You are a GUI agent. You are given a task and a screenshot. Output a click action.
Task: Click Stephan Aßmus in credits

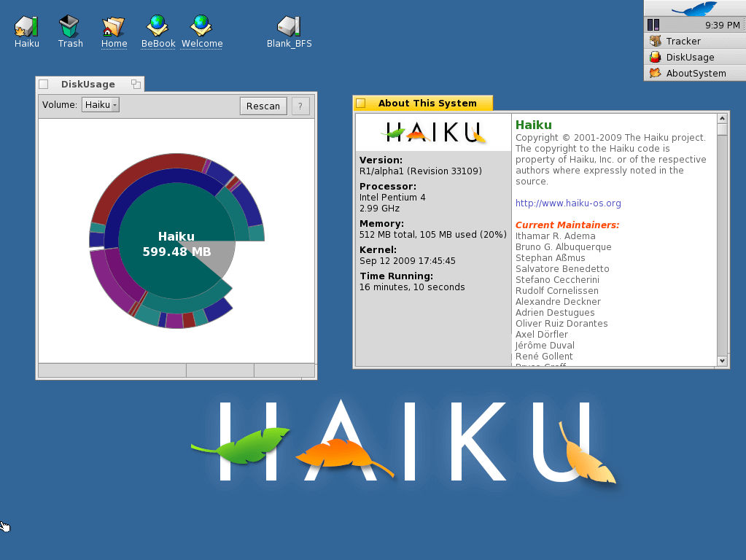pyautogui.click(x=551, y=258)
